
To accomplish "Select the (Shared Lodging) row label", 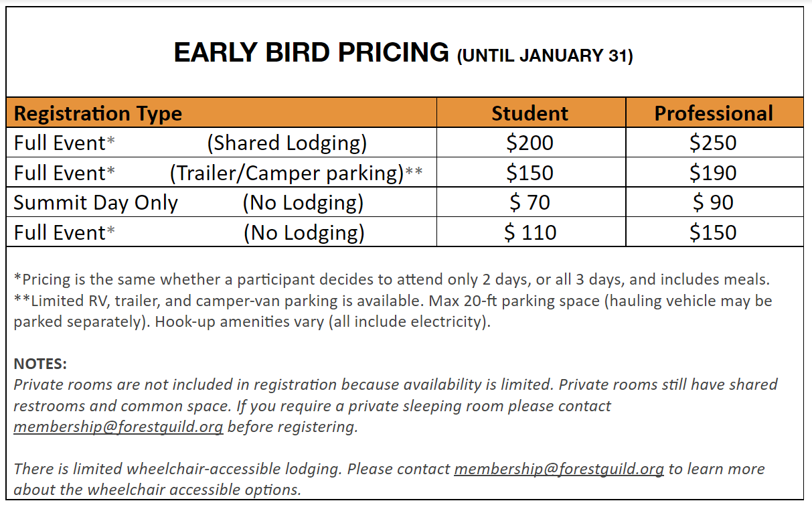I will pyautogui.click(x=287, y=143).
